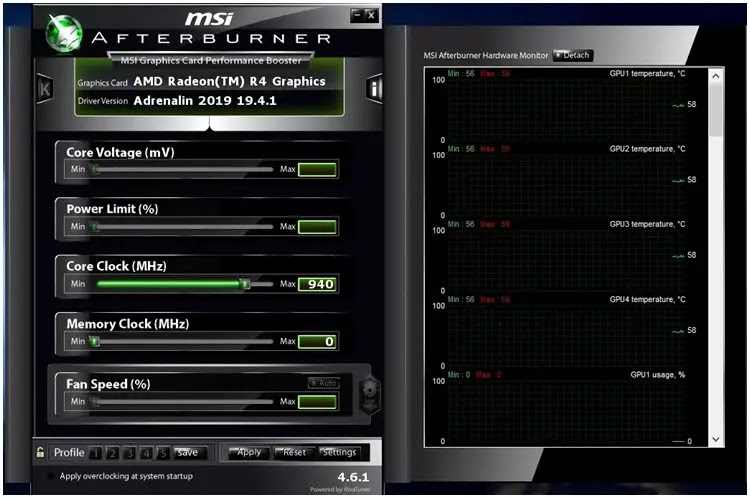Click the Fan Speed slider track
The image size is (750, 498).
click(x=183, y=402)
